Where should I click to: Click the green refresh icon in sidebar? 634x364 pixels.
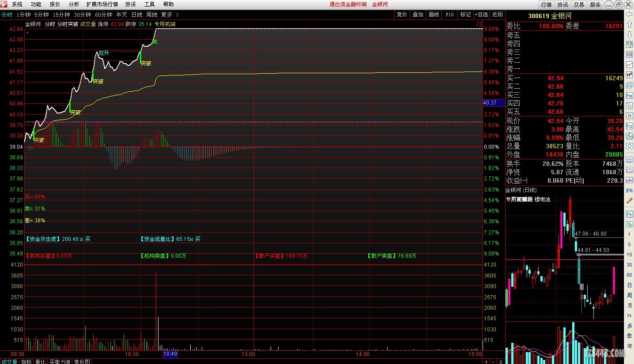coord(629,224)
